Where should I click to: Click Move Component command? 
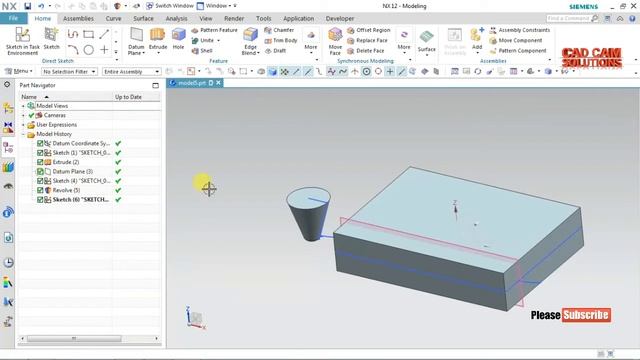click(516, 40)
